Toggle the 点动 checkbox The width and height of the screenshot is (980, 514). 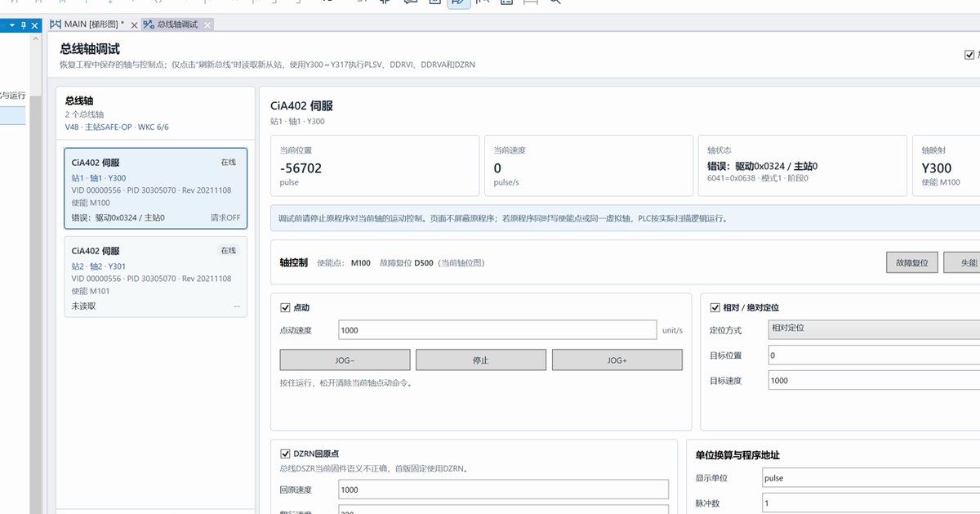[285, 307]
